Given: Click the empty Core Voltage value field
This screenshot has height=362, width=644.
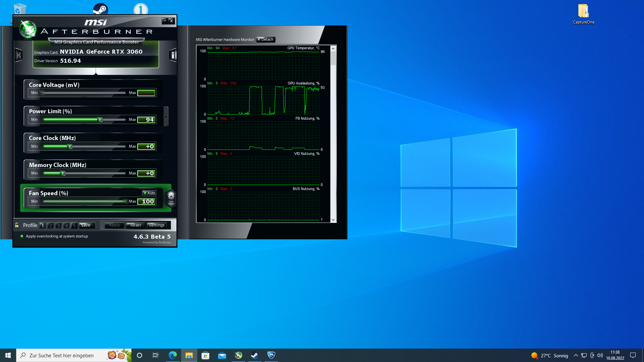Looking at the screenshot, I should click(147, 93).
